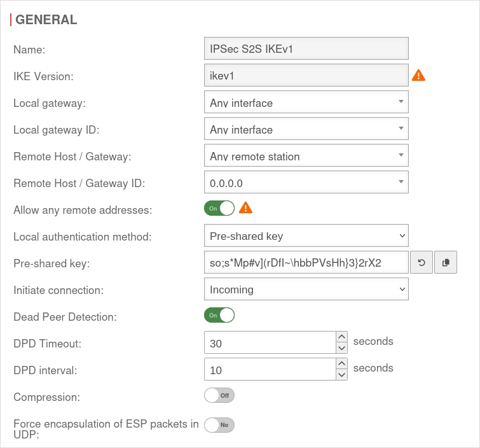Expand Remote Host / Gateway ID dropdown
Image resolution: width=480 pixels, height=448 pixels.
point(306,183)
